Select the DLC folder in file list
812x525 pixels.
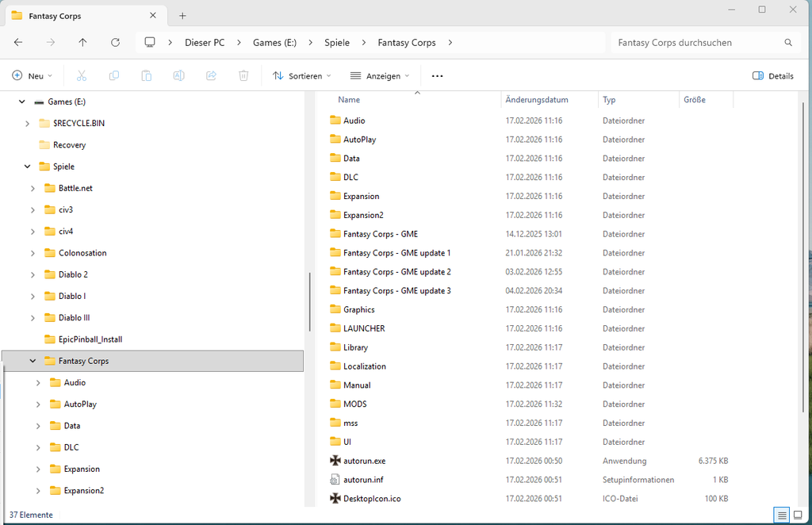(350, 177)
